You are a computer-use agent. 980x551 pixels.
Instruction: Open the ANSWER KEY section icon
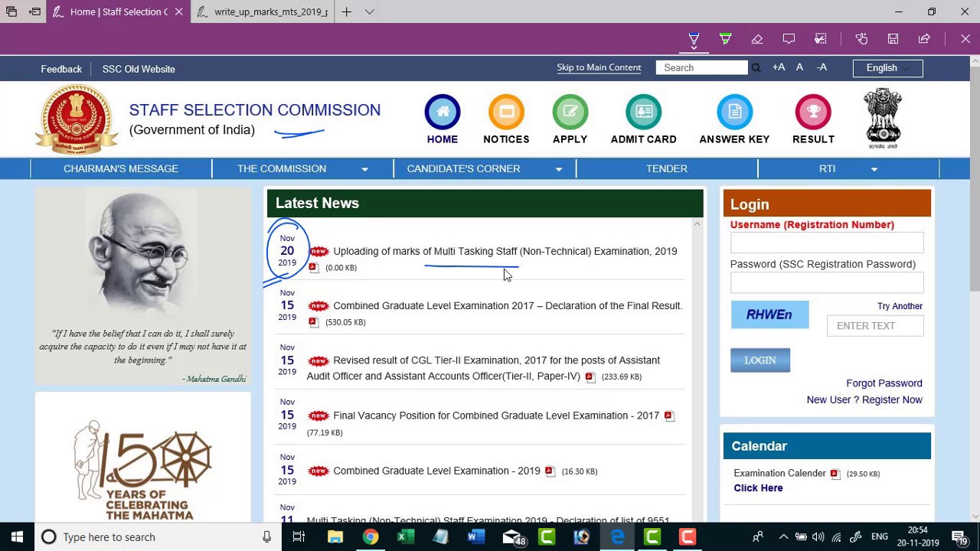point(734,112)
